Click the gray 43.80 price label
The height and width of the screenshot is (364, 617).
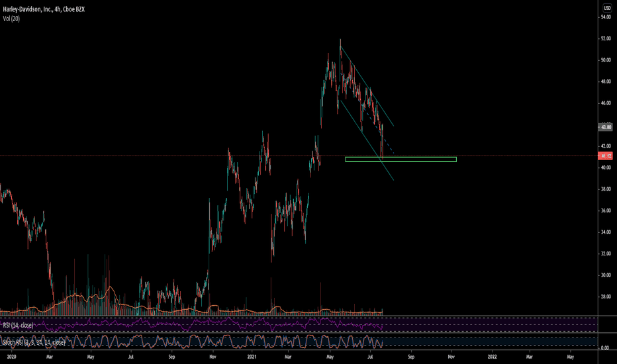(x=605, y=127)
